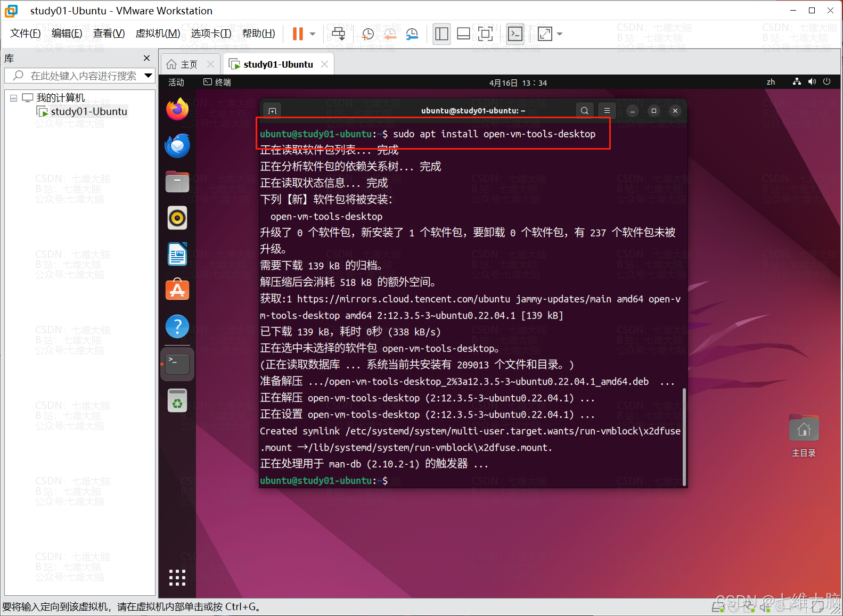
Task: Click the network status icon
Action: tap(797, 81)
